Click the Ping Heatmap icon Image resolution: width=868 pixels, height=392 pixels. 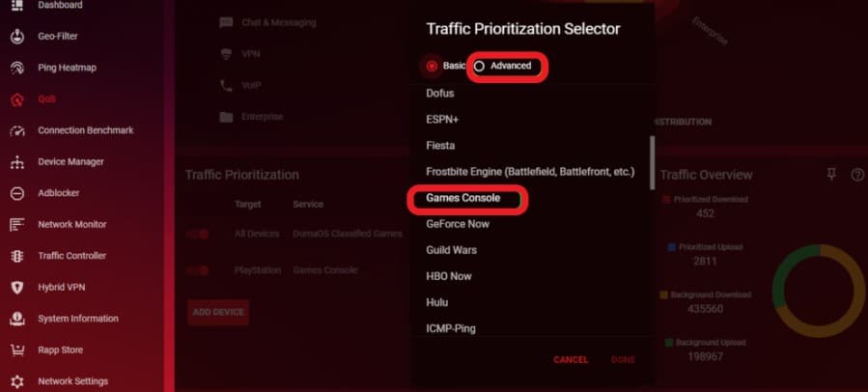pyautogui.click(x=17, y=69)
